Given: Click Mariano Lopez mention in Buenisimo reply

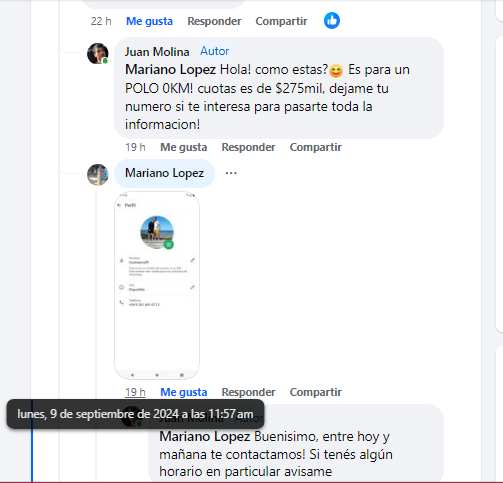Looking at the screenshot, I should 205,436.
